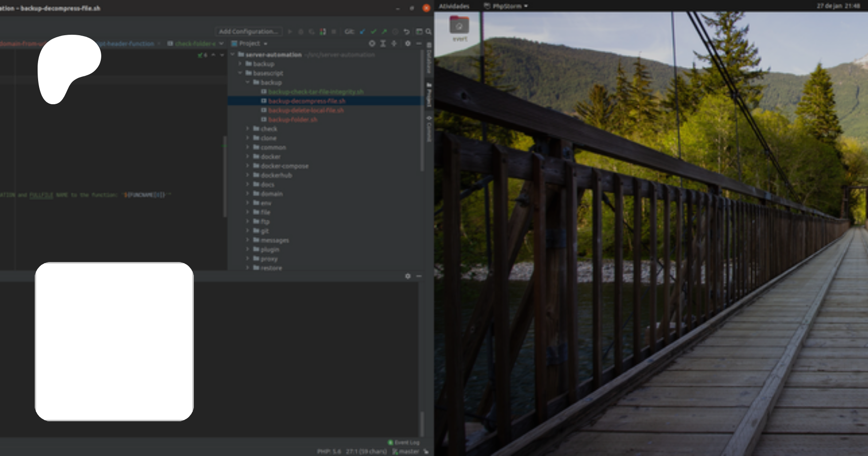The width and height of the screenshot is (868, 456).
Task: Toggle the read-only lock icon in status bar
Action: [426, 452]
